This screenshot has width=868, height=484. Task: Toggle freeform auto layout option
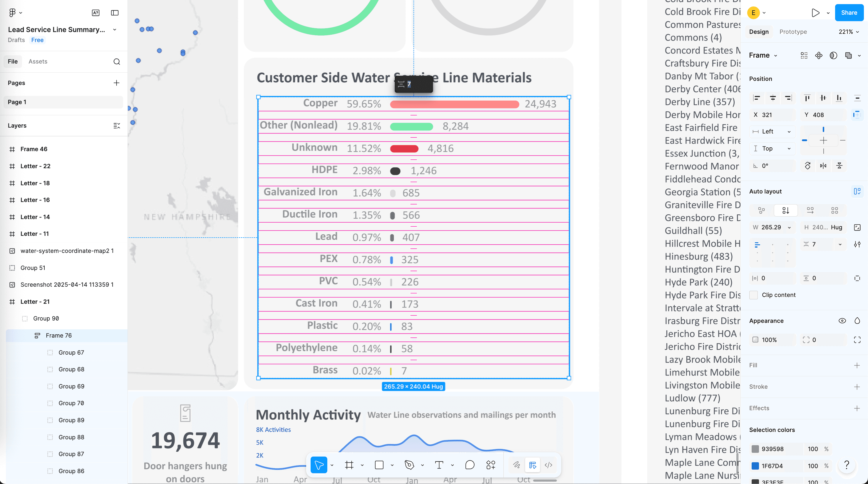[x=761, y=211]
